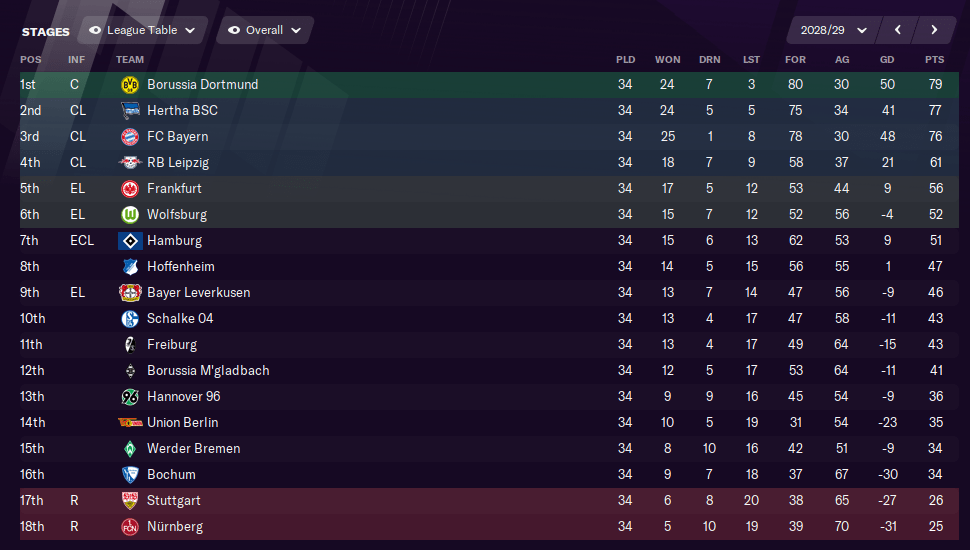Click the Wolfsburg club crest
The image size is (970, 550).
point(130,215)
